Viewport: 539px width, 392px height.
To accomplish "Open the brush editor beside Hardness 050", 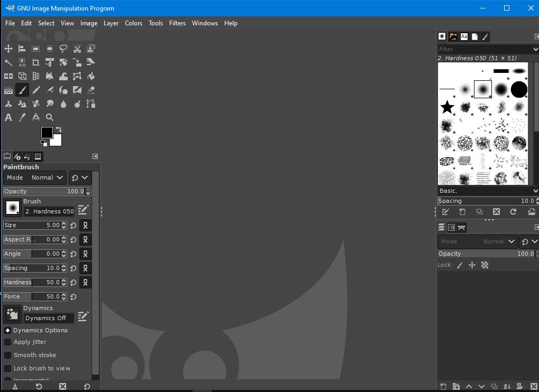I will pyautogui.click(x=83, y=209).
